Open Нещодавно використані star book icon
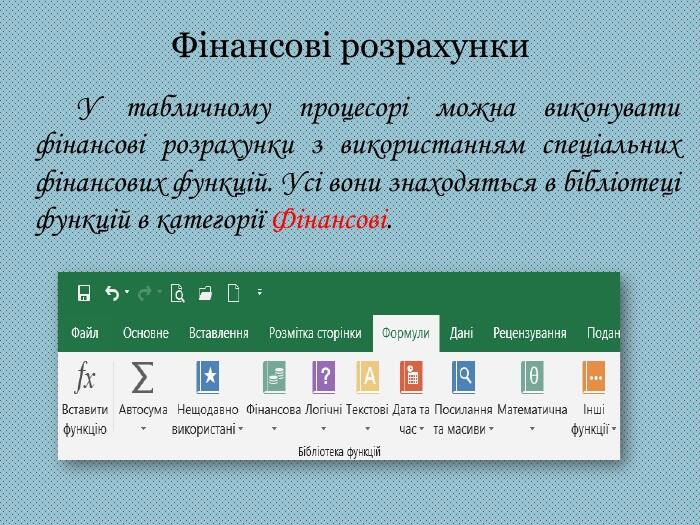Viewport: 700px width, 525px height. click(x=208, y=378)
